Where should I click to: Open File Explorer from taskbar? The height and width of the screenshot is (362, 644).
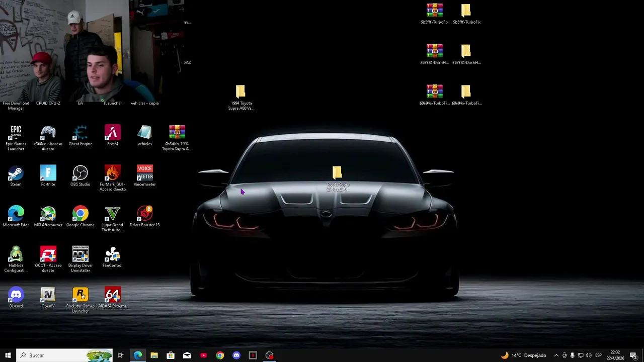pos(154,355)
